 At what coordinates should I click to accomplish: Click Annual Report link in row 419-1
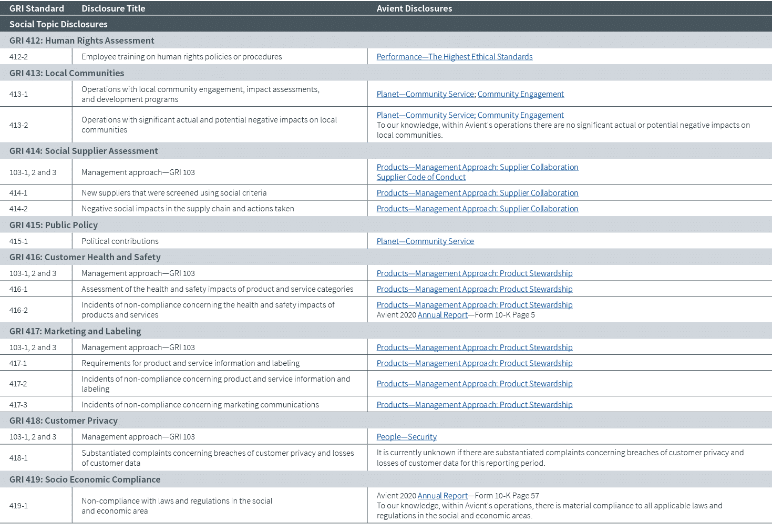pyautogui.click(x=442, y=496)
